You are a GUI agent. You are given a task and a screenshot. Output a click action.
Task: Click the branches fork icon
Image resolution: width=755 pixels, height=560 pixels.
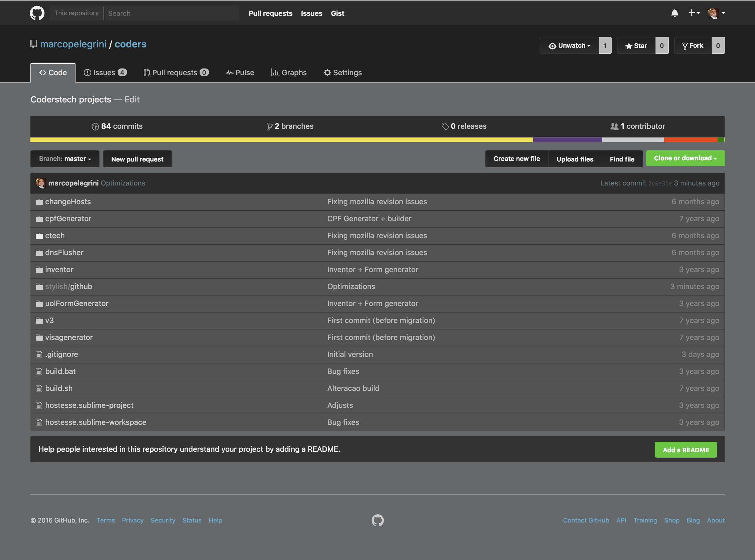point(270,126)
